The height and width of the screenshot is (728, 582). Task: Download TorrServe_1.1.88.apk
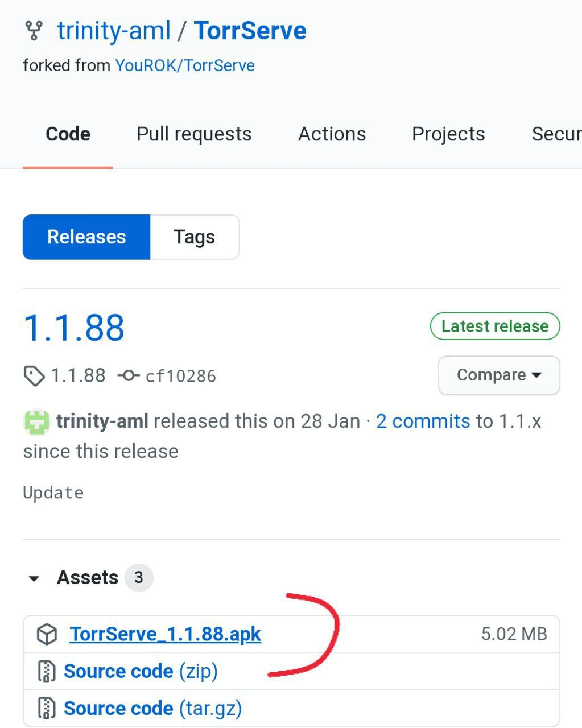click(166, 634)
